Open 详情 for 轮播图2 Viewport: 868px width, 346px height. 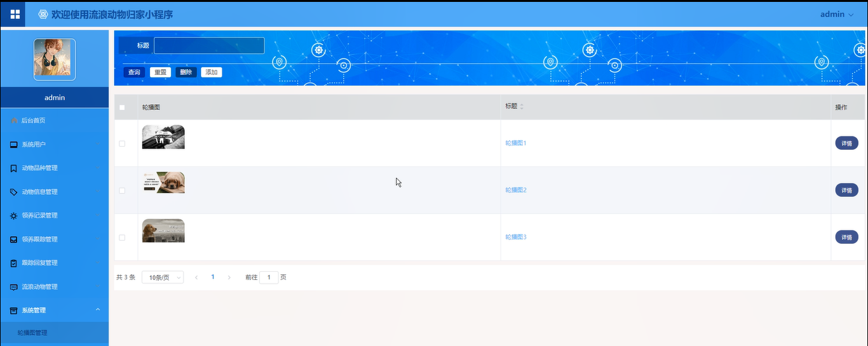(x=846, y=190)
